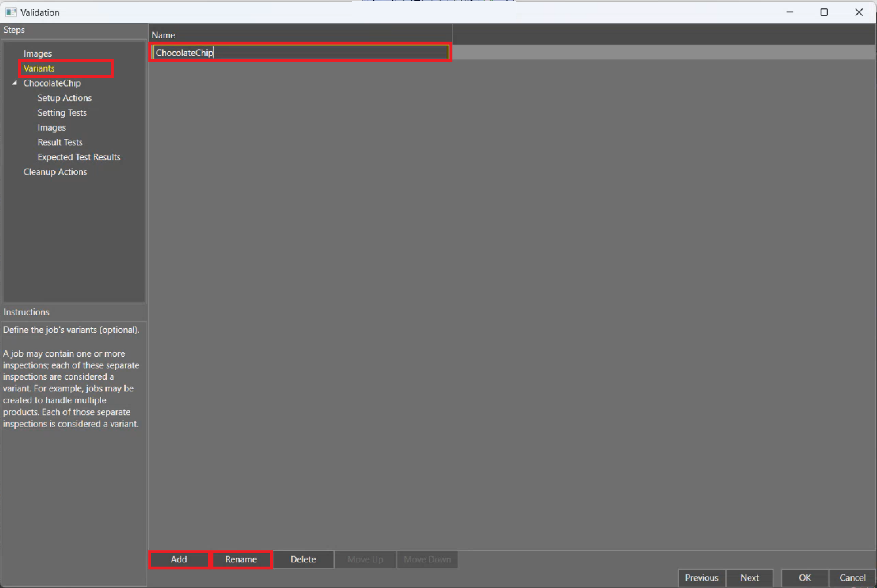This screenshot has width=877, height=588.
Task: Select Result Tests step
Action: coord(60,142)
